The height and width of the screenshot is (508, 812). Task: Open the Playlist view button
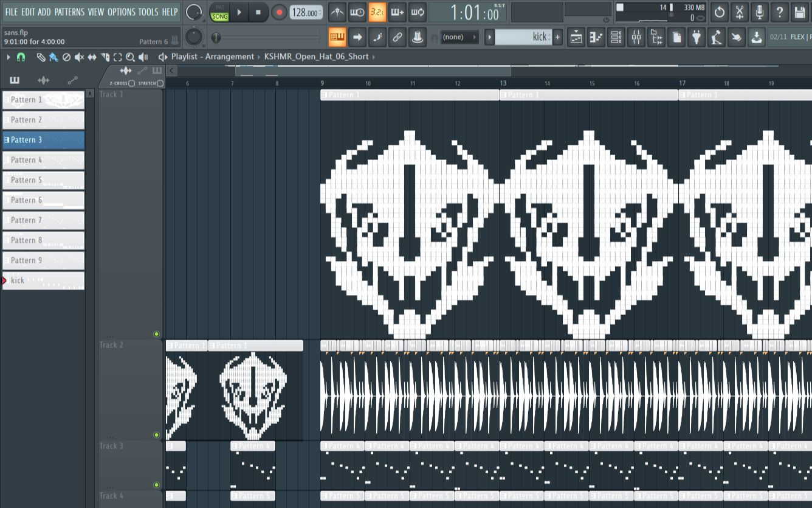click(x=576, y=37)
